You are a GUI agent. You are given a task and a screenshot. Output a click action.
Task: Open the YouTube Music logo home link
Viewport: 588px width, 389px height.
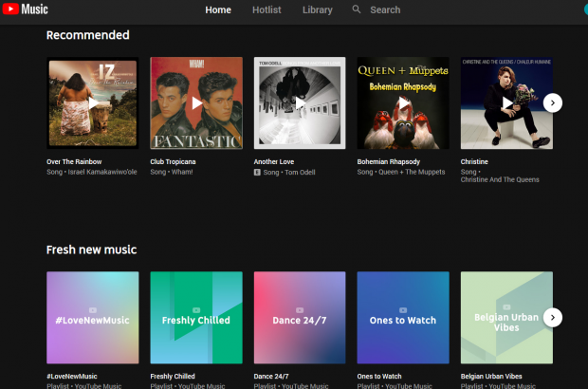click(x=25, y=9)
